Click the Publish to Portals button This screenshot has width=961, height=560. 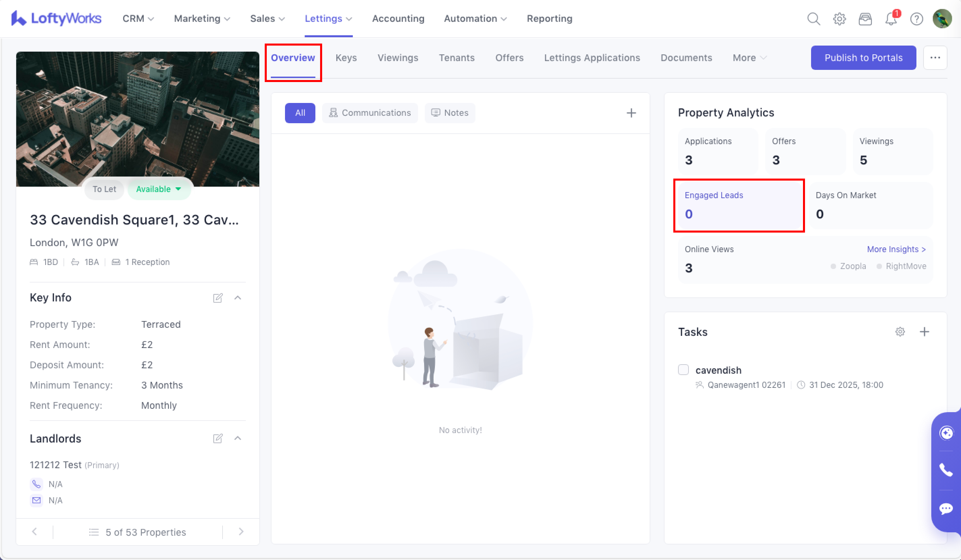(863, 58)
